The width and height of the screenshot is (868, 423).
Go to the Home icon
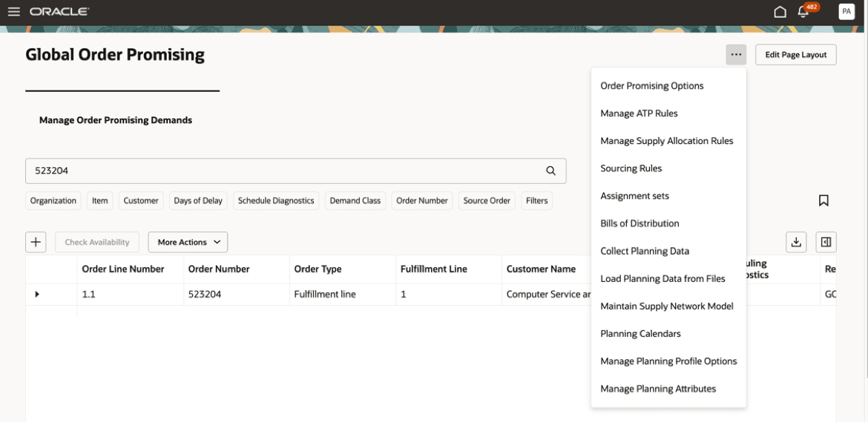point(780,12)
